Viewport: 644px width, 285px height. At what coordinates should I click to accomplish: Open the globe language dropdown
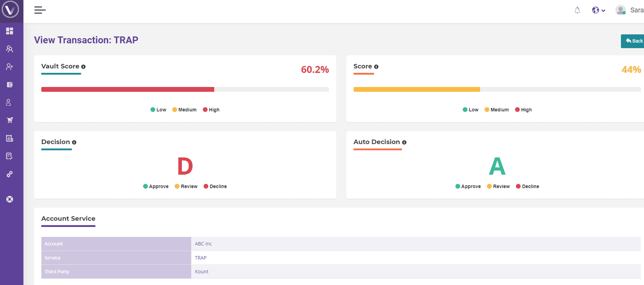[x=599, y=10]
